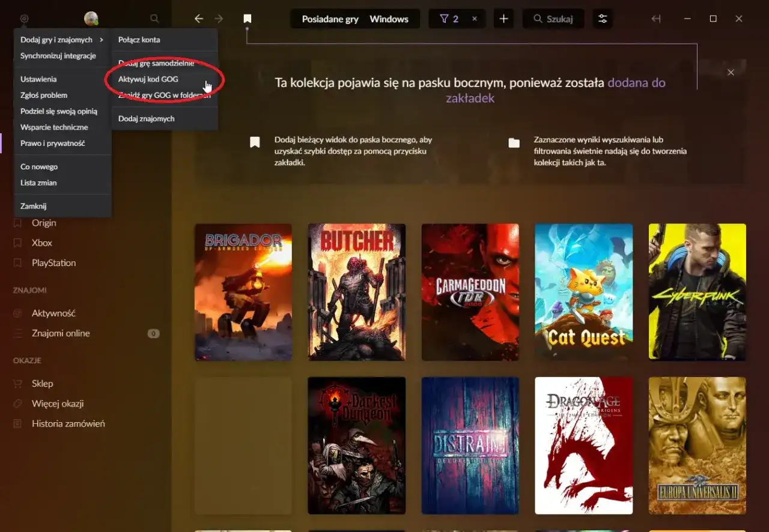
Task: Click the Szukaj search field
Action: click(553, 19)
